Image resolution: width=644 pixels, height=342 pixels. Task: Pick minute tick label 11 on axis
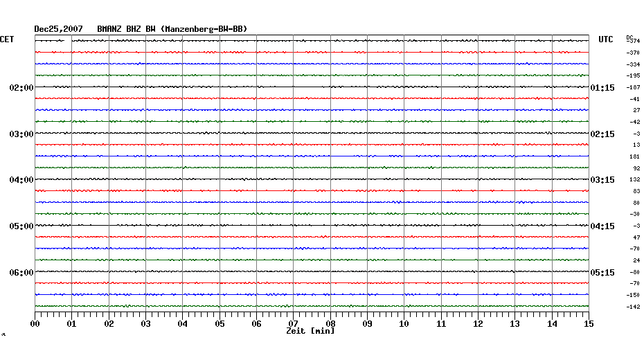click(x=441, y=324)
